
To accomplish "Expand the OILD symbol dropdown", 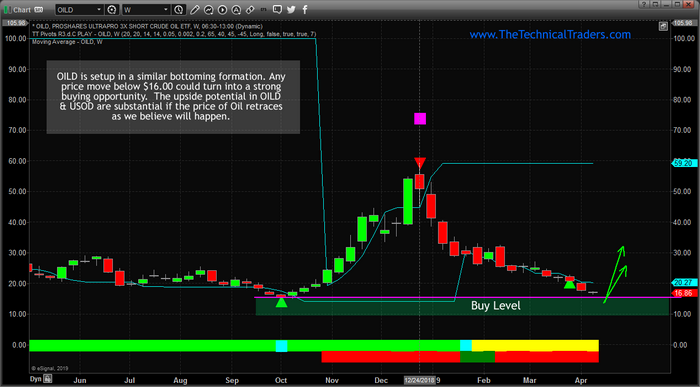I will coord(99,9).
